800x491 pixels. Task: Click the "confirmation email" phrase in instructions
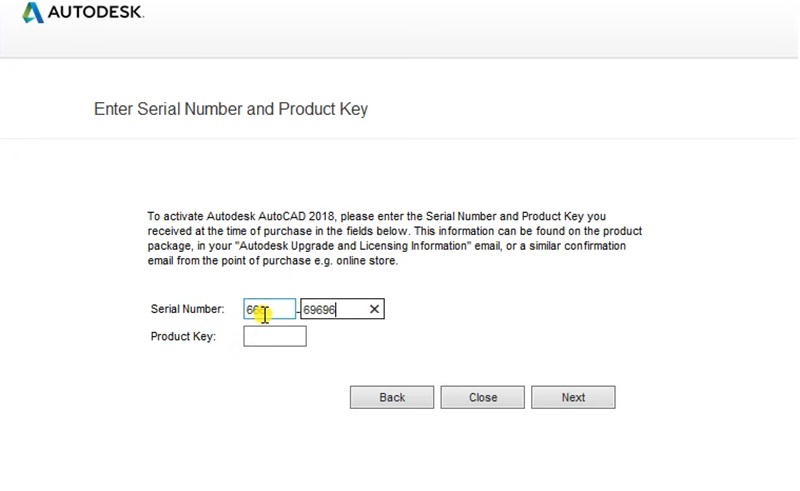(x=590, y=246)
